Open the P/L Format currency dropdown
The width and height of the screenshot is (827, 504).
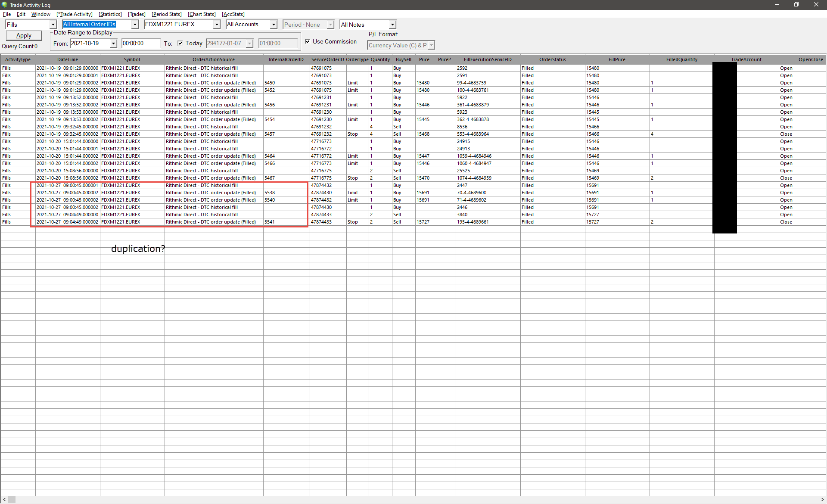(x=431, y=45)
